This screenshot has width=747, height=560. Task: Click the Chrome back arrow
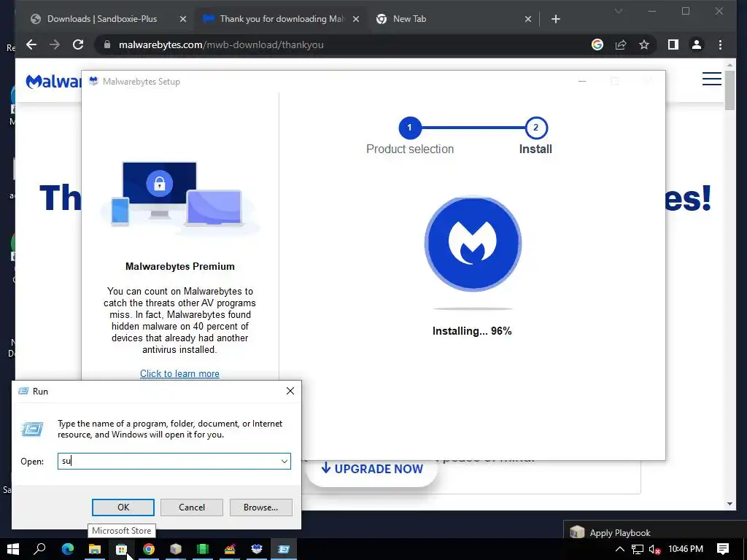coord(31,44)
